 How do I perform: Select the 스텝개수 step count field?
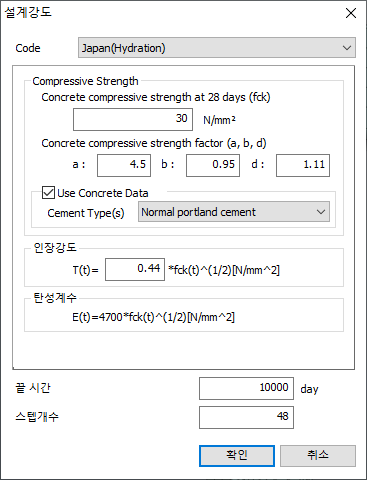[246, 417]
